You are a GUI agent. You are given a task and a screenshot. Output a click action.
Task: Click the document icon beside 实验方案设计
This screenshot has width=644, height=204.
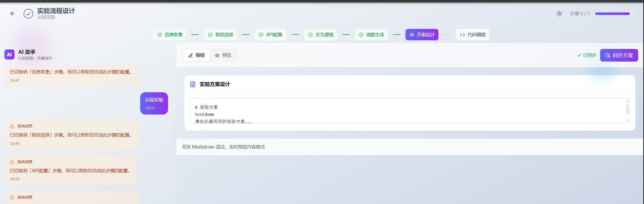(193, 84)
